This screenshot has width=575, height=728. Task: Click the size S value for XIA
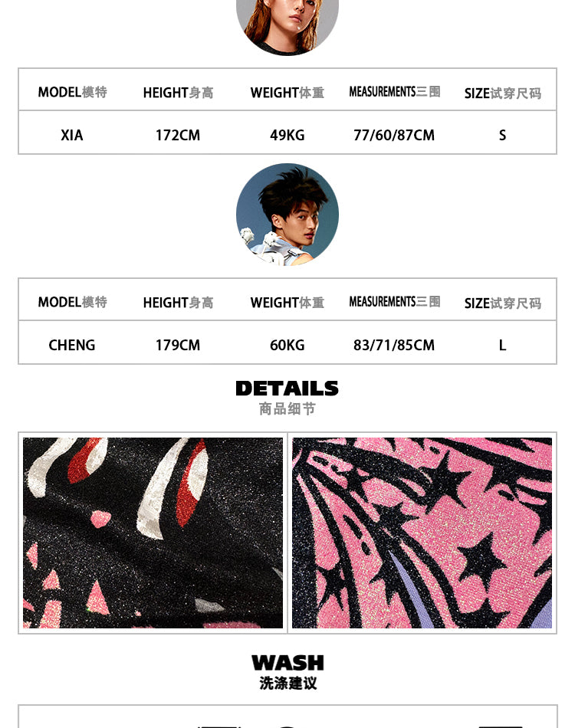[502, 135]
